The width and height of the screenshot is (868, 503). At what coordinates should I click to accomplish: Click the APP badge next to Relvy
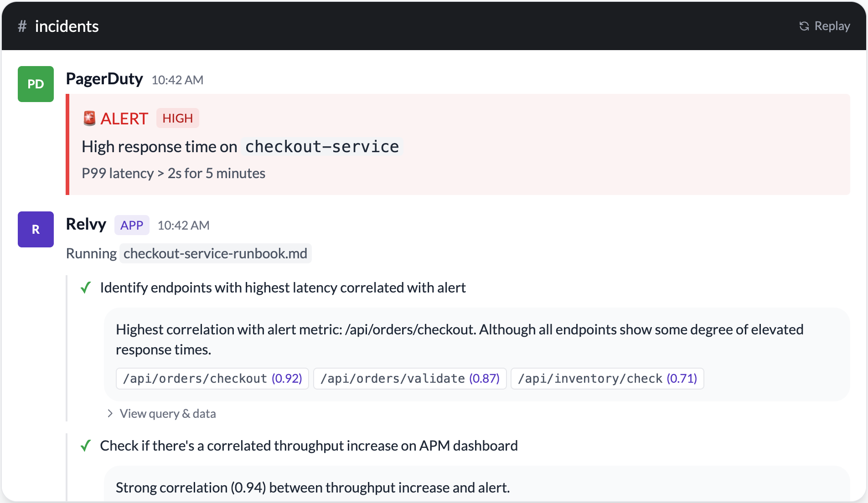coord(132,225)
